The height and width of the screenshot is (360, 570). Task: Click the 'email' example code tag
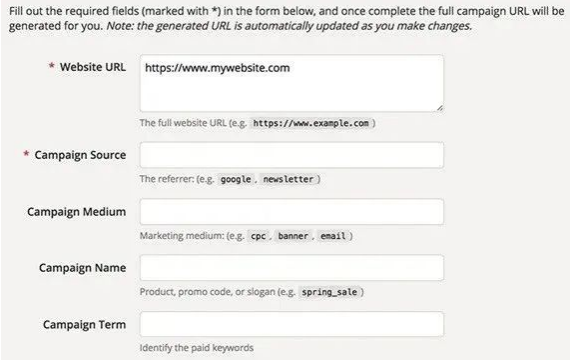[333, 236]
